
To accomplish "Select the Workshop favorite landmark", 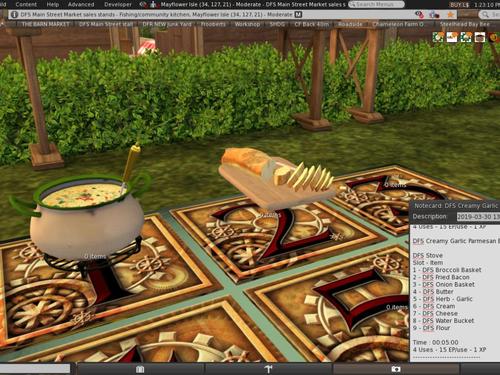I will coord(247,24).
